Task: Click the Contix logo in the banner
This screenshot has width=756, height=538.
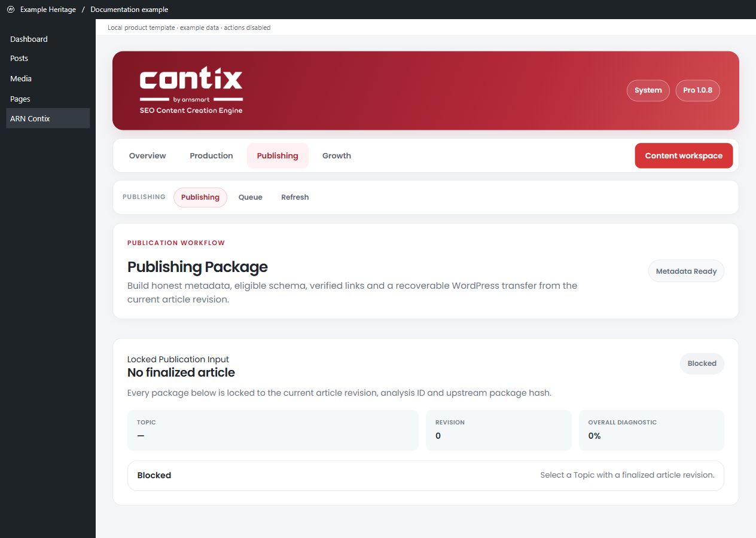Action: click(191, 90)
